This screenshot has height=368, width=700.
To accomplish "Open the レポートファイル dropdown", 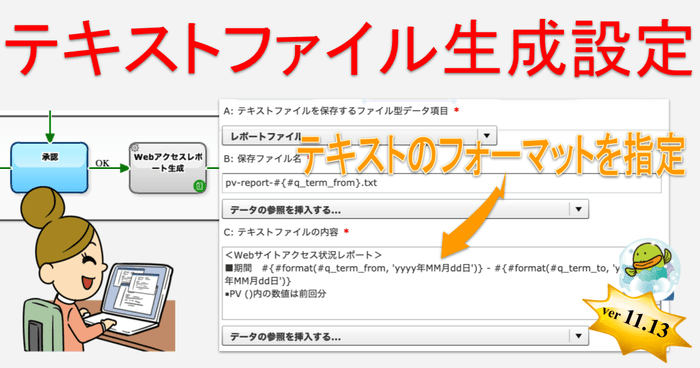I will tap(359, 135).
